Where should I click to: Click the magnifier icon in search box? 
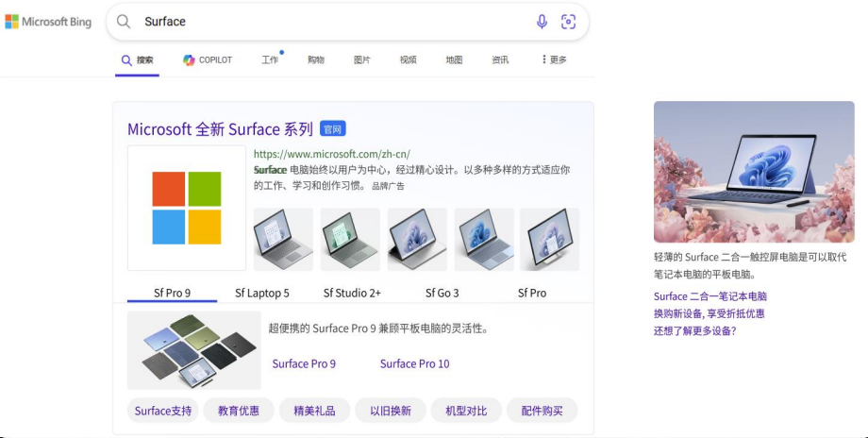click(x=124, y=22)
